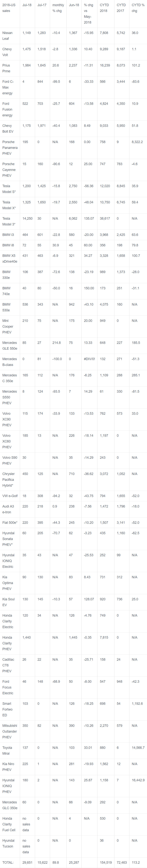Click the Jul-18 column header
The image size is (147, 868).
27,5
